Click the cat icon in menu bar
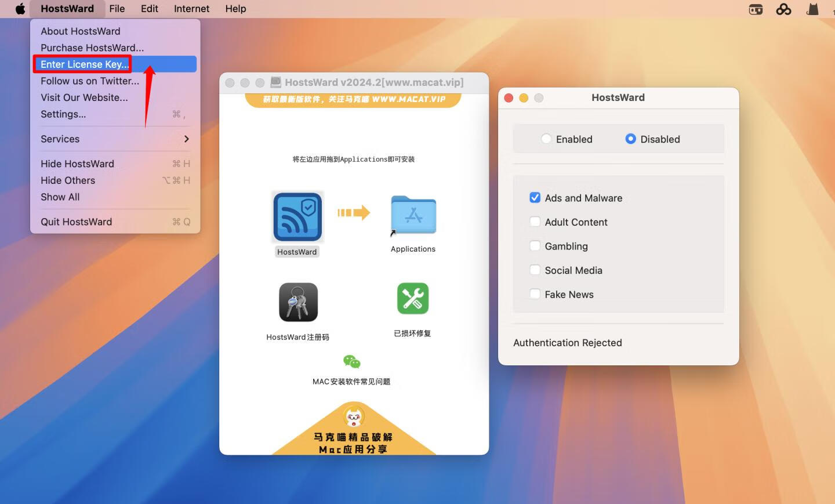Screen dimensions: 835x504 [x=813, y=9]
